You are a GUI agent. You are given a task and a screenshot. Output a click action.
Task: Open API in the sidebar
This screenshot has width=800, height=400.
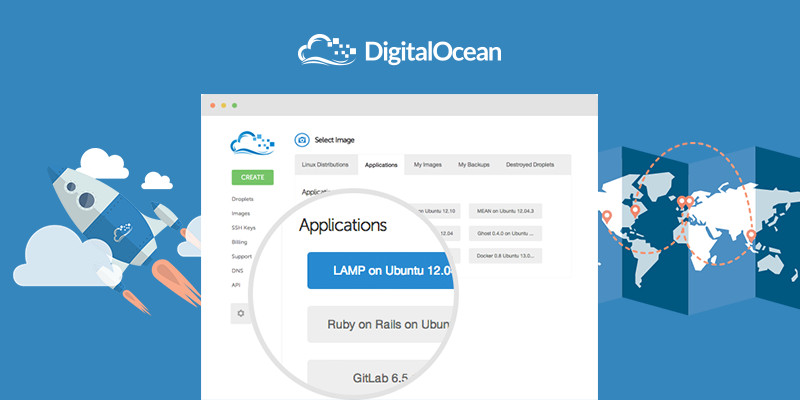pyautogui.click(x=236, y=285)
